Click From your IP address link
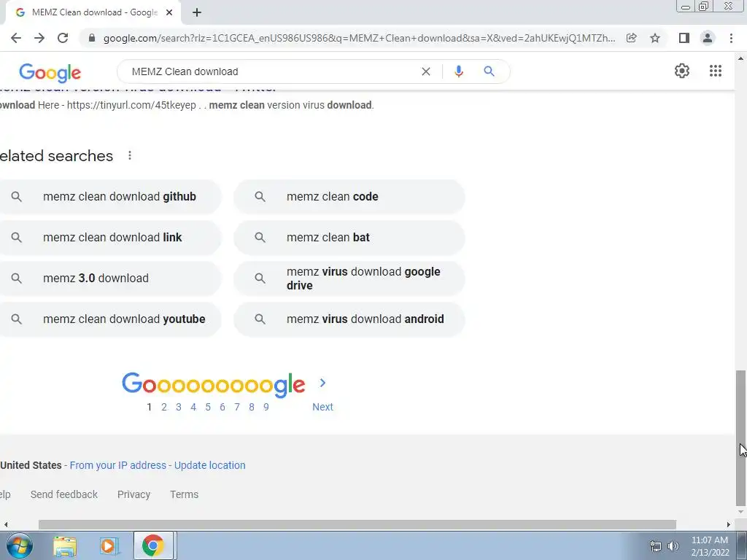Image resolution: width=747 pixels, height=560 pixels. coord(118,465)
